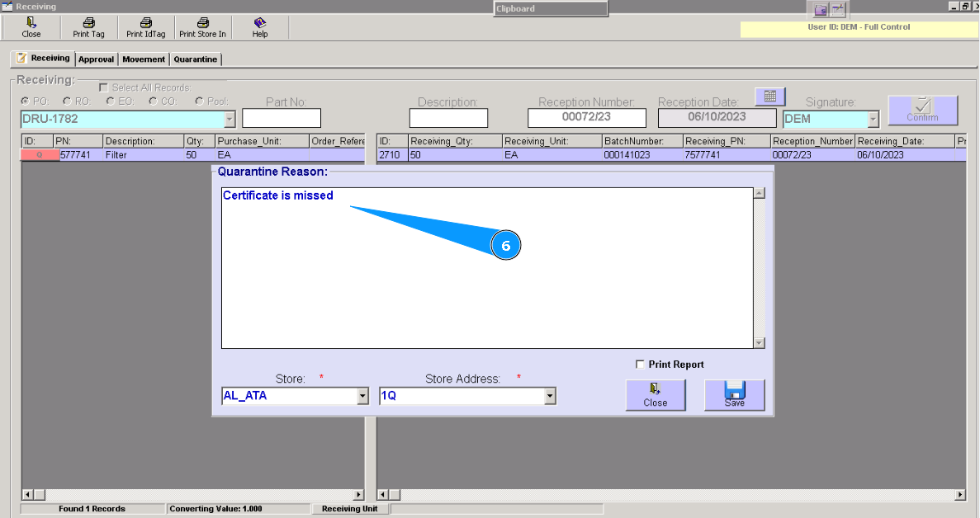Click the Receiving_Qty column header
This screenshot has width=980, height=518.
coord(455,141)
